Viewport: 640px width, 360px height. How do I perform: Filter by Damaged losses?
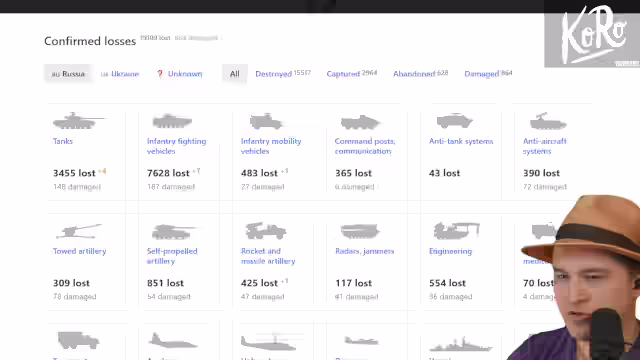pyautogui.click(x=488, y=73)
